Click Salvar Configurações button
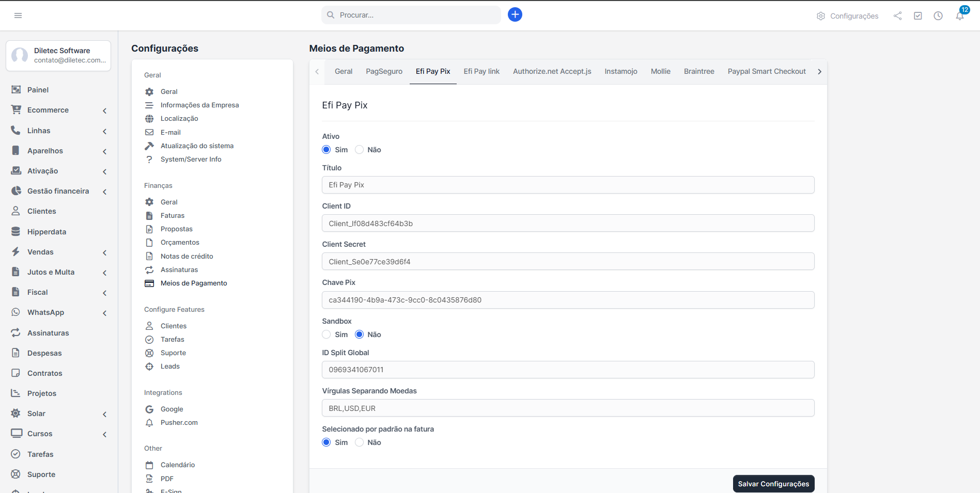 pos(773,484)
